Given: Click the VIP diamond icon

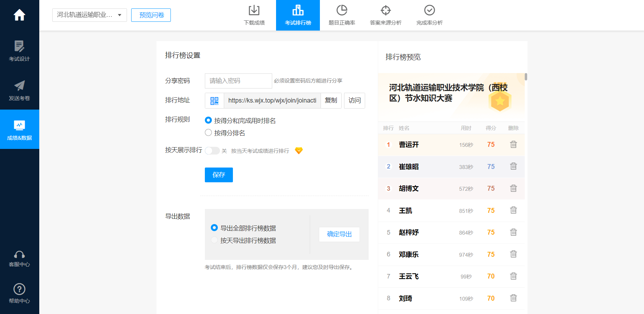Looking at the screenshot, I should point(299,151).
